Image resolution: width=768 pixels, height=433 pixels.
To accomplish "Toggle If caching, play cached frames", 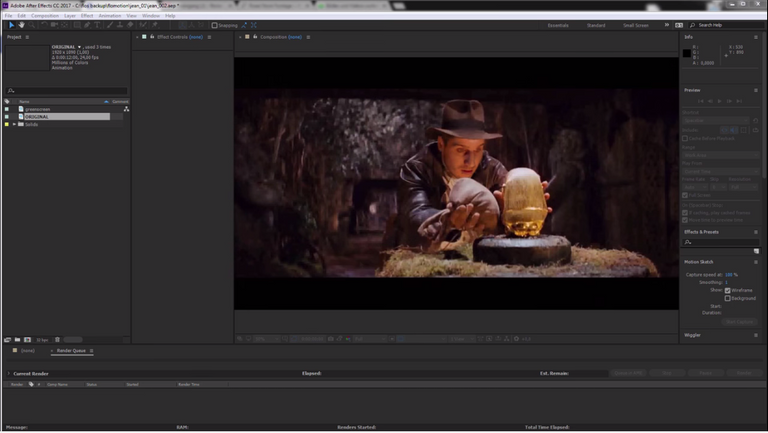I will 685,213.
